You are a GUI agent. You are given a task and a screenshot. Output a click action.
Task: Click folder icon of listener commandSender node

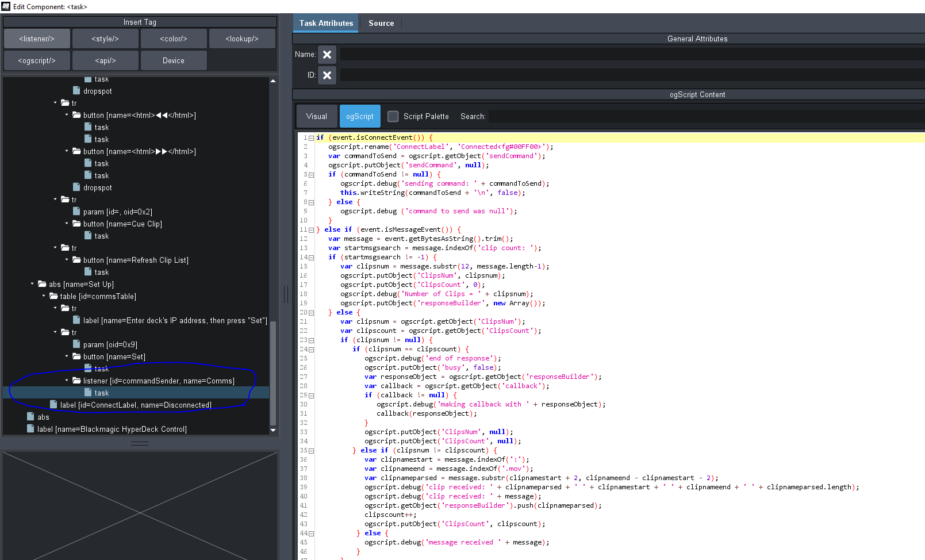(76, 381)
